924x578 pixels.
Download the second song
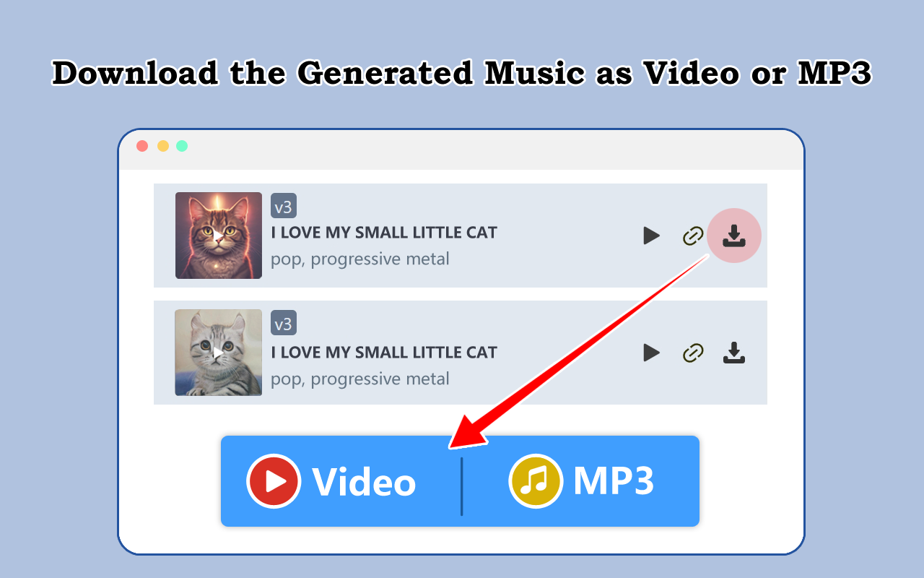[x=734, y=353]
